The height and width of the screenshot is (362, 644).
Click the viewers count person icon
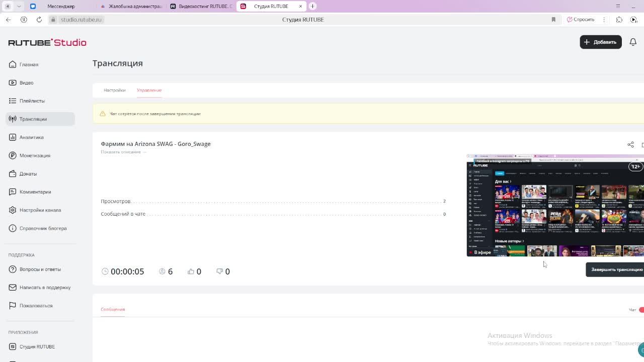point(162,271)
